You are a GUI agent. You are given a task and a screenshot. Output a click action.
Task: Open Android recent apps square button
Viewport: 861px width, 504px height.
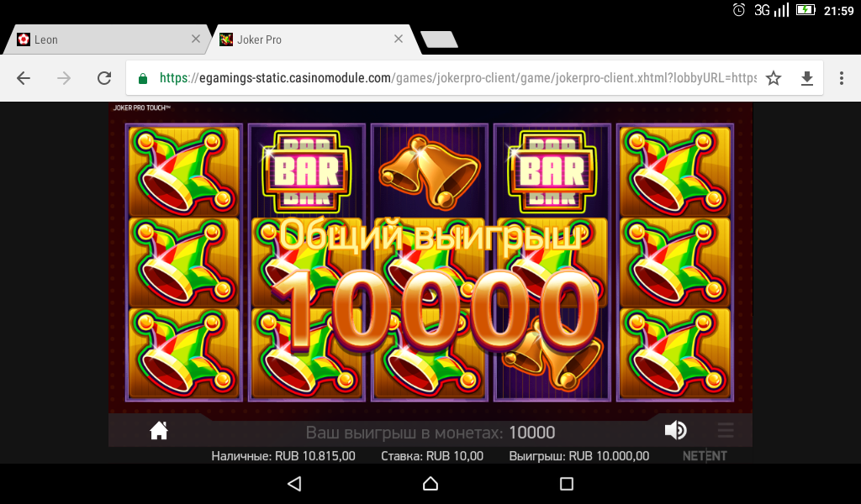566,484
